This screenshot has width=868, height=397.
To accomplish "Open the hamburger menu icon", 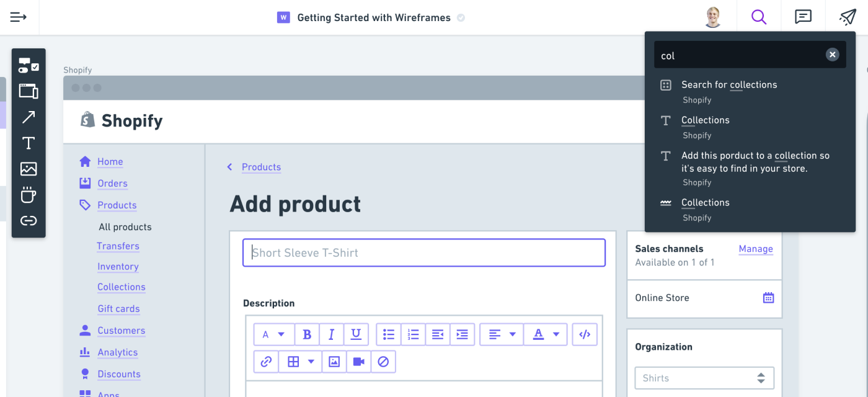I will [19, 17].
